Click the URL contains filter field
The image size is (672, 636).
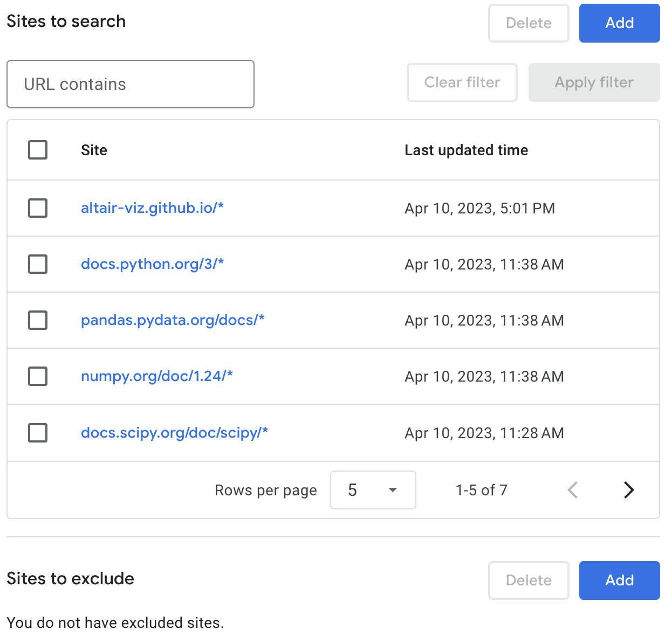130,84
